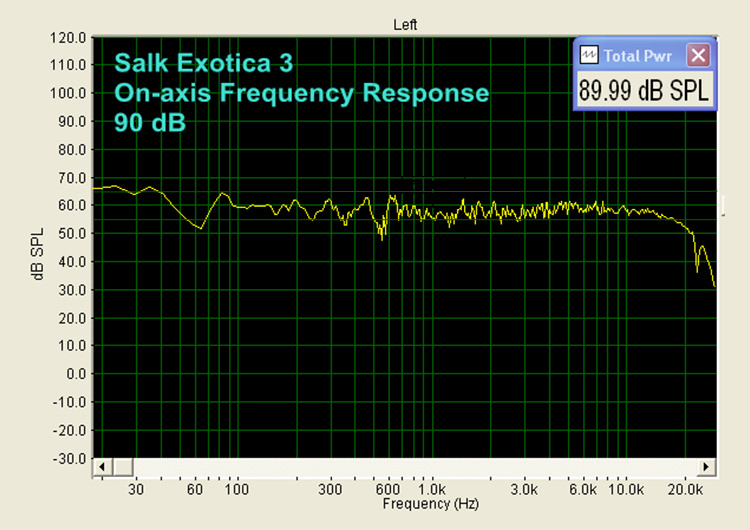
Task: Click the 50.0 y-axis value
Action: coord(72,233)
